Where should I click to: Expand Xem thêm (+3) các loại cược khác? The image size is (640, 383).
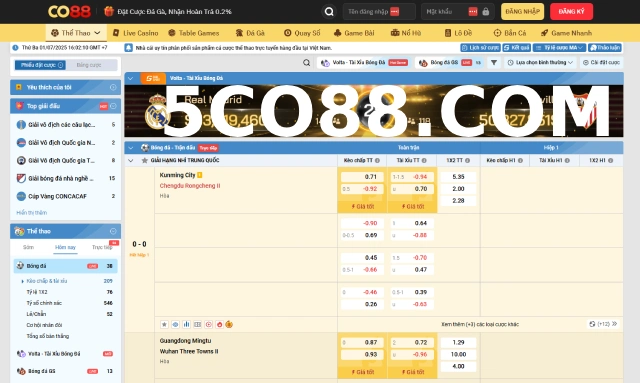tap(480, 324)
